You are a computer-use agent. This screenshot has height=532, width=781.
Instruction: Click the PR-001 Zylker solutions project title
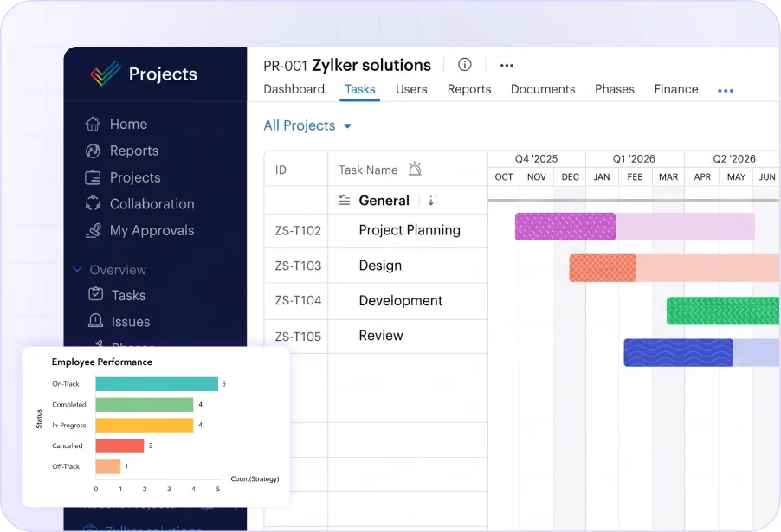[347, 65]
